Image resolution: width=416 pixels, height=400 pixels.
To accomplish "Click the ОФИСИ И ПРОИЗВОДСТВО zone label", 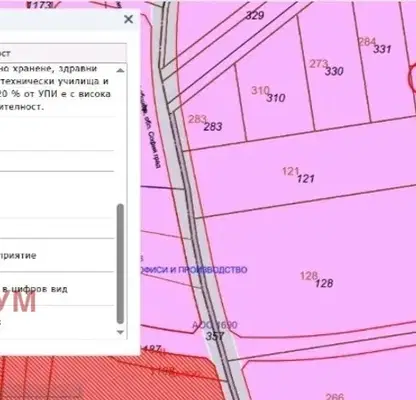I will pos(194,270).
